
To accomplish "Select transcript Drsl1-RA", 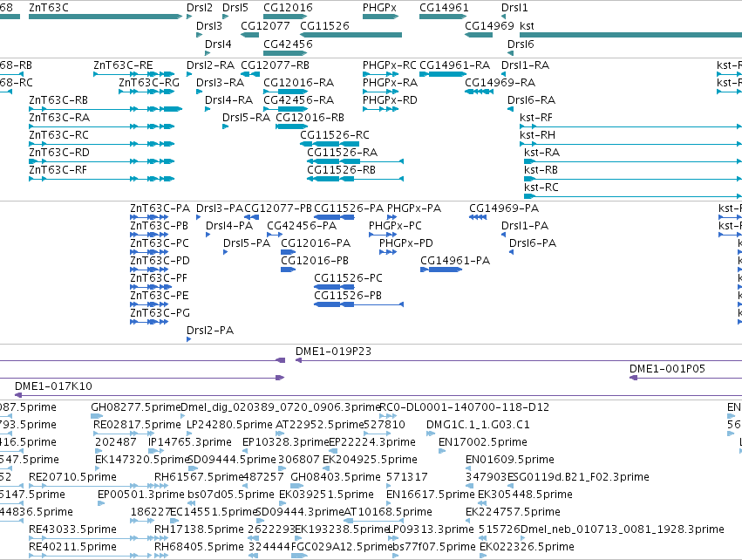I will [525, 65].
